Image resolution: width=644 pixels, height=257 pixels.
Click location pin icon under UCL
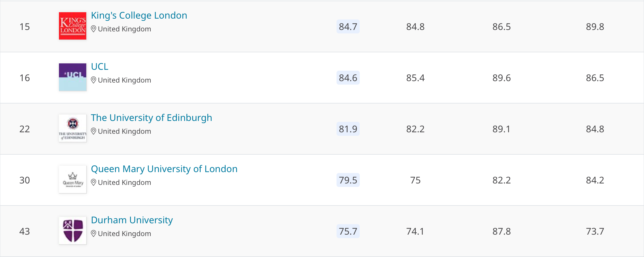click(93, 80)
